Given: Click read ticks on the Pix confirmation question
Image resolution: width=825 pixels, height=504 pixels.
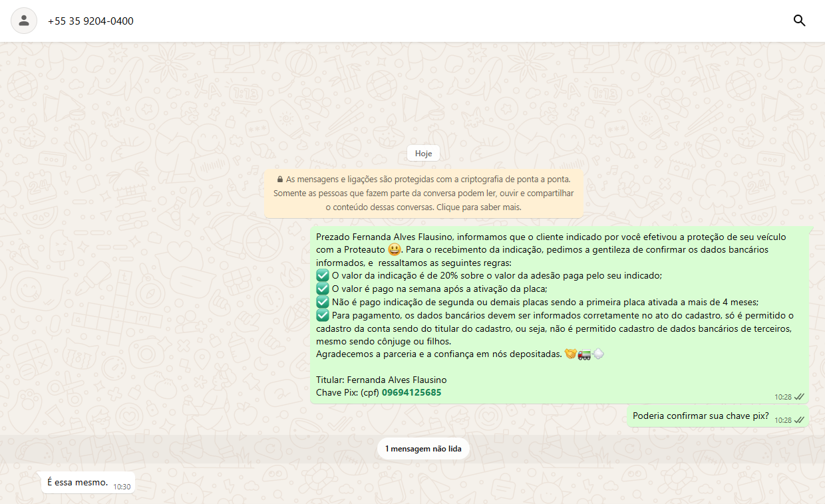Looking at the screenshot, I should pos(799,420).
